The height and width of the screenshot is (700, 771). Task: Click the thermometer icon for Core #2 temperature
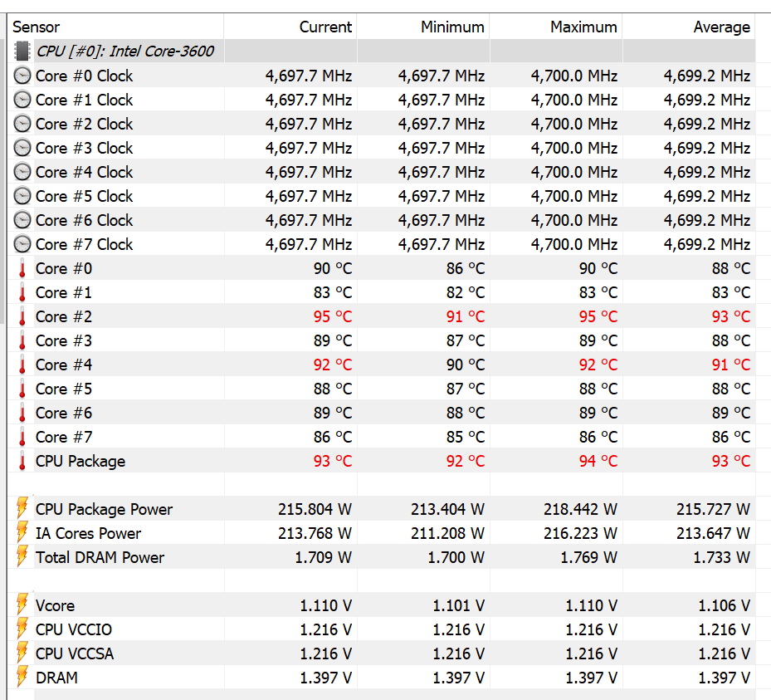point(22,317)
